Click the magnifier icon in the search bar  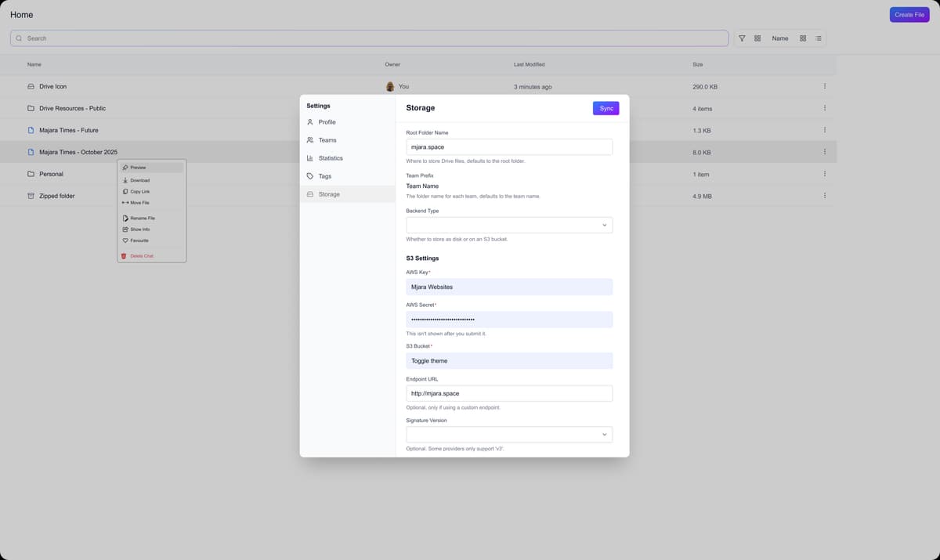click(x=19, y=38)
